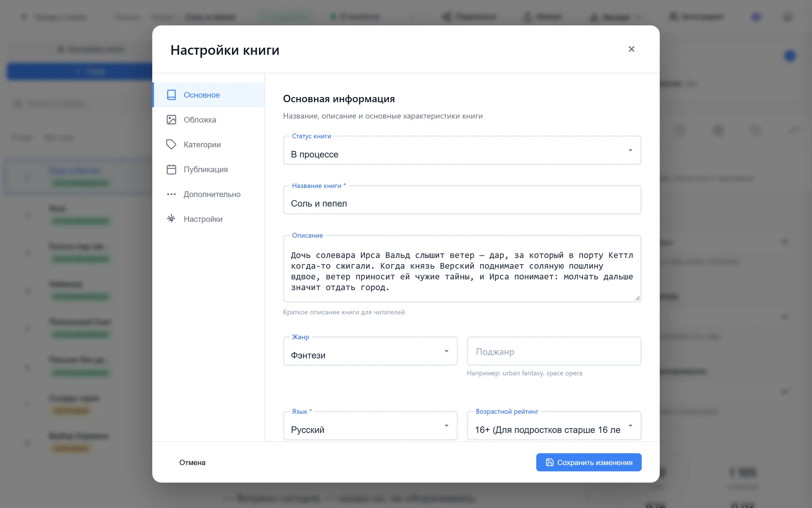Screen dimensions: 812x508
Task: Click the three-dots icon beside Дополнительно
Action: pos(171,194)
